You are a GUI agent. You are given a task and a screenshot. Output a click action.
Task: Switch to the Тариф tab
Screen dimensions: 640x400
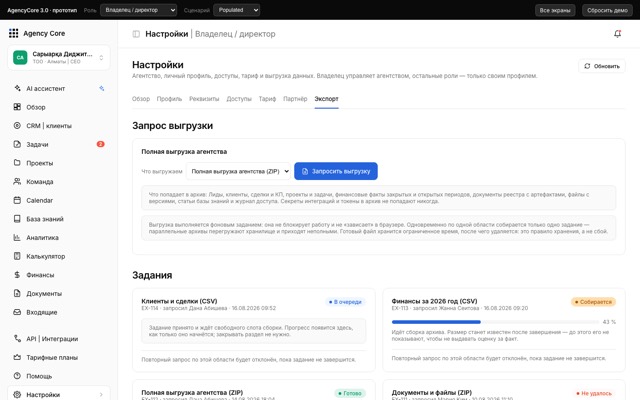tap(267, 99)
